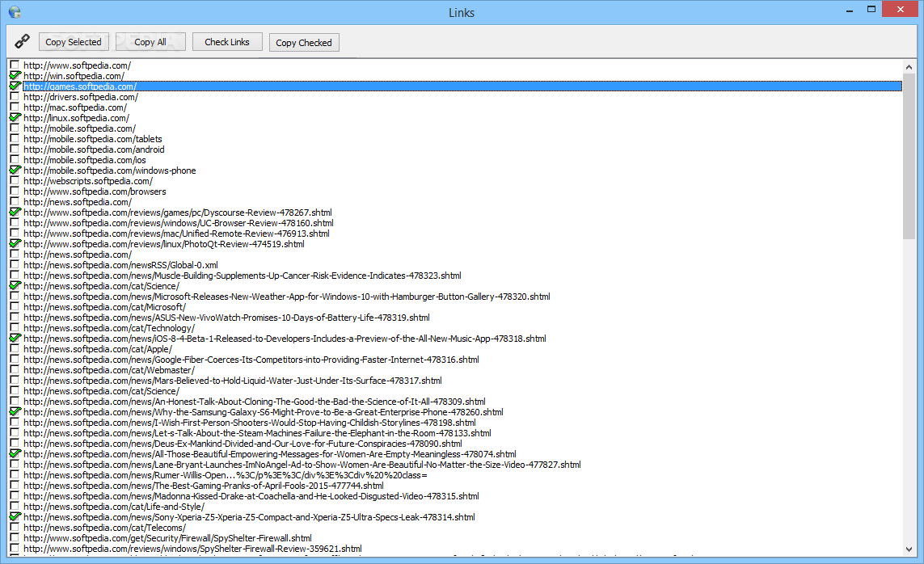Select the news.softpedia.com/cat/Webmaster/ row
The height and width of the screenshot is (564, 924).
(109, 370)
